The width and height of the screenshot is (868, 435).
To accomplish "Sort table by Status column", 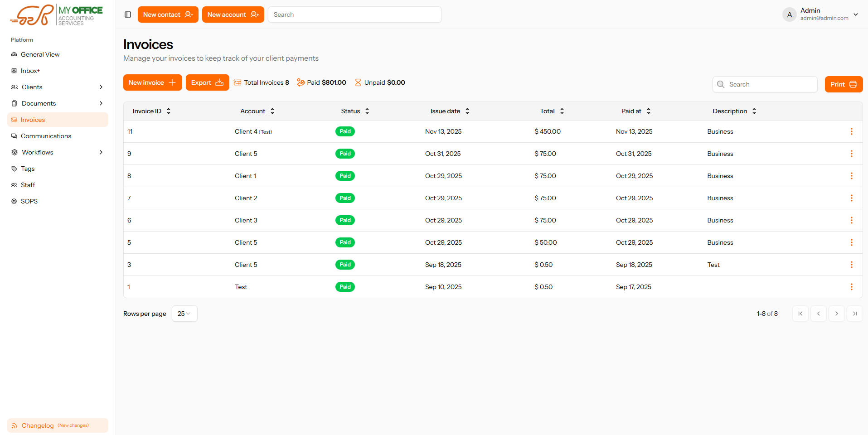I will pyautogui.click(x=355, y=111).
